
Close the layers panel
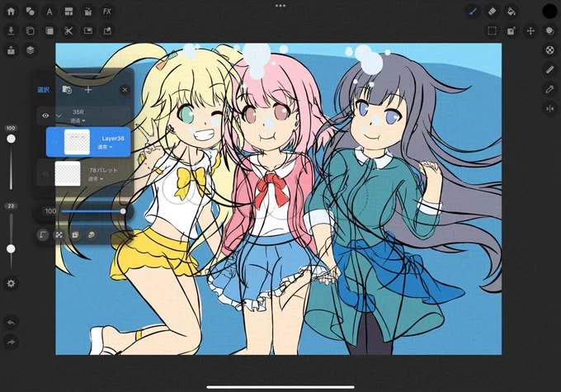click(x=125, y=90)
